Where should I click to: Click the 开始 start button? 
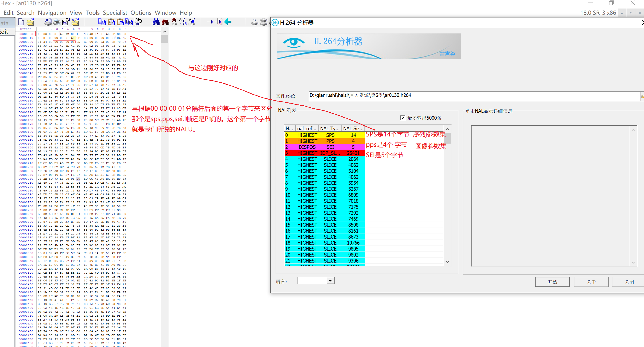553,282
